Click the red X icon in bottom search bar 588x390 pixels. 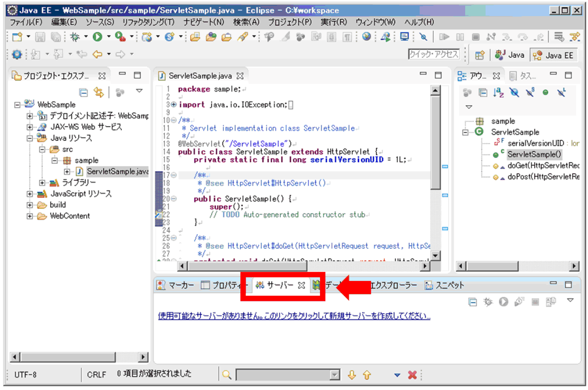tap(412, 375)
